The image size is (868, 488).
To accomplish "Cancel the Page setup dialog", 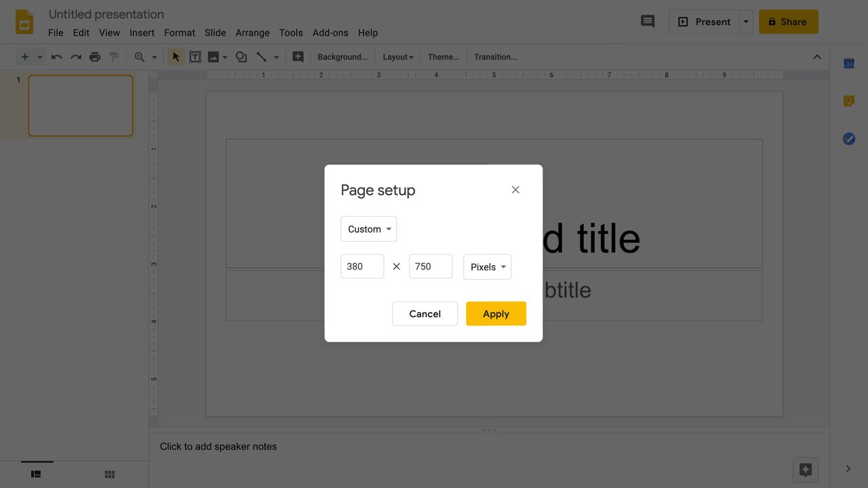I will pyautogui.click(x=425, y=313).
